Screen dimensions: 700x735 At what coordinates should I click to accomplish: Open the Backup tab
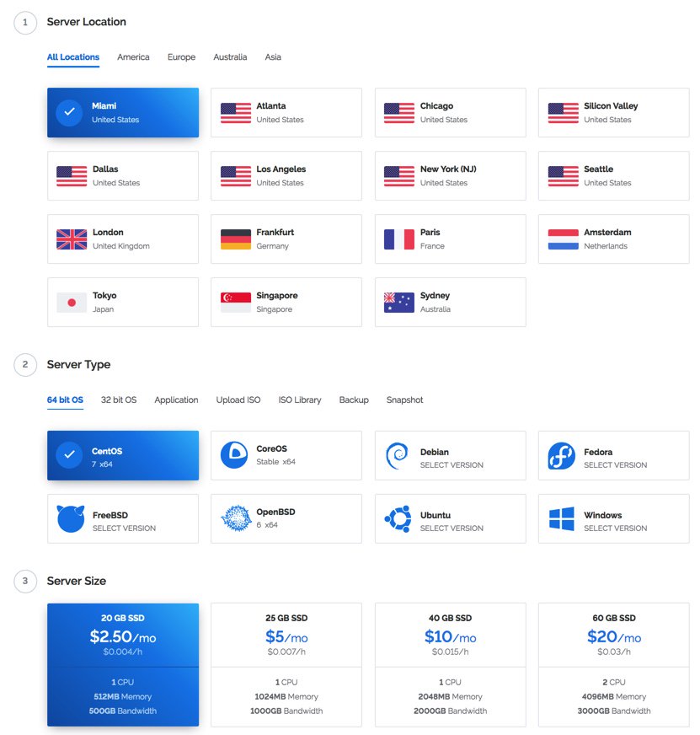354,400
